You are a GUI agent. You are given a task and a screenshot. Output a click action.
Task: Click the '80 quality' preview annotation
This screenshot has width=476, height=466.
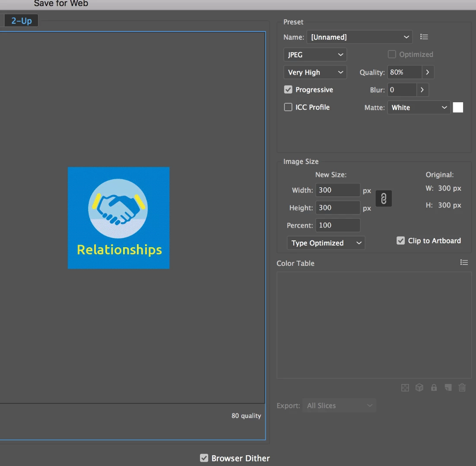pyautogui.click(x=246, y=416)
